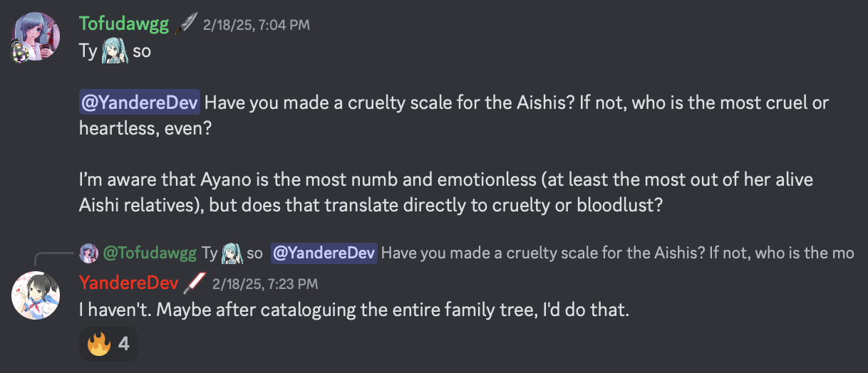Click the small avatar in the reply preview
This screenshot has height=373, width=868.
pyautogui.click(x=89, y=253)
